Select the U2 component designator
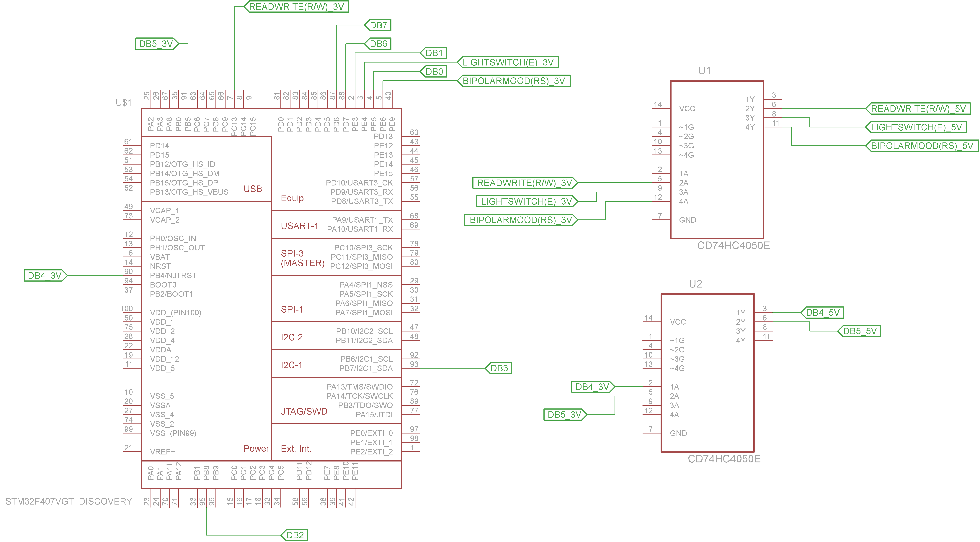Image resolution: width=980 pixels, height=542 pixels. [695, 284]
